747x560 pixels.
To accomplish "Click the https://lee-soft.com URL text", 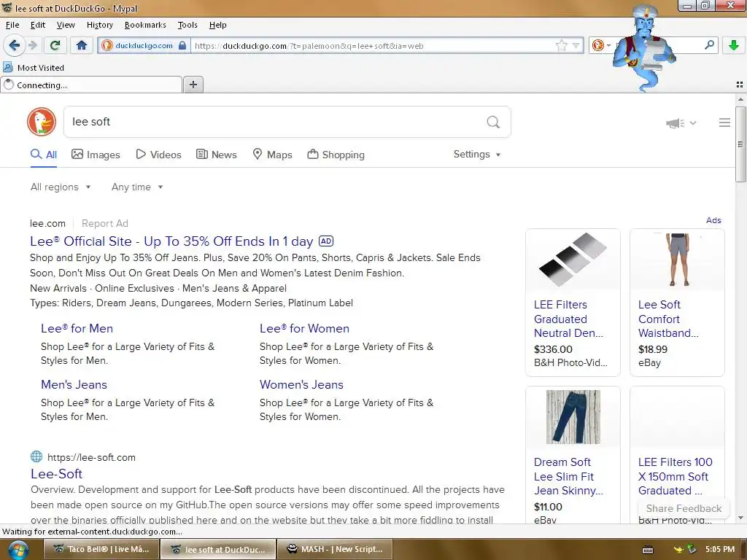I will tap(91, 458).
